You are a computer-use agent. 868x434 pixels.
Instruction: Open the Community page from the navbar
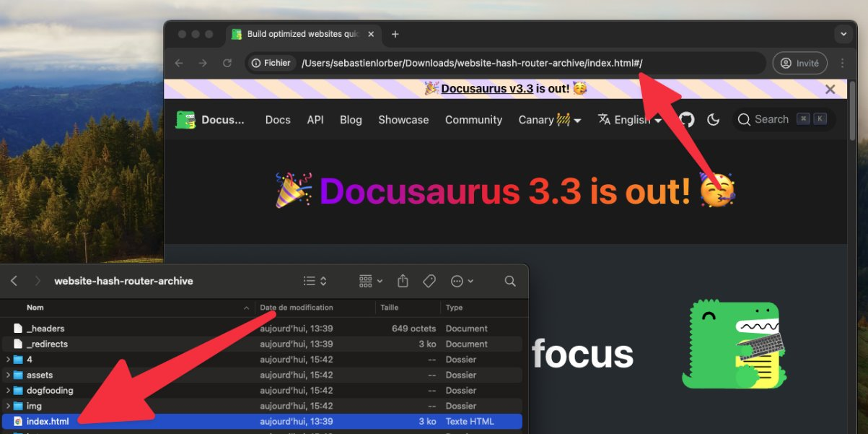click(x=473, y=120)
